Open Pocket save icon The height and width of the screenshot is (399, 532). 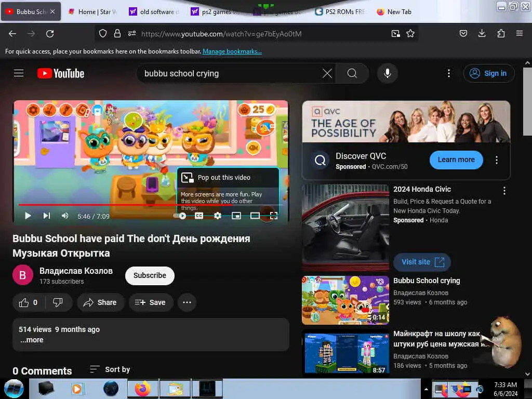click(463, 33)
